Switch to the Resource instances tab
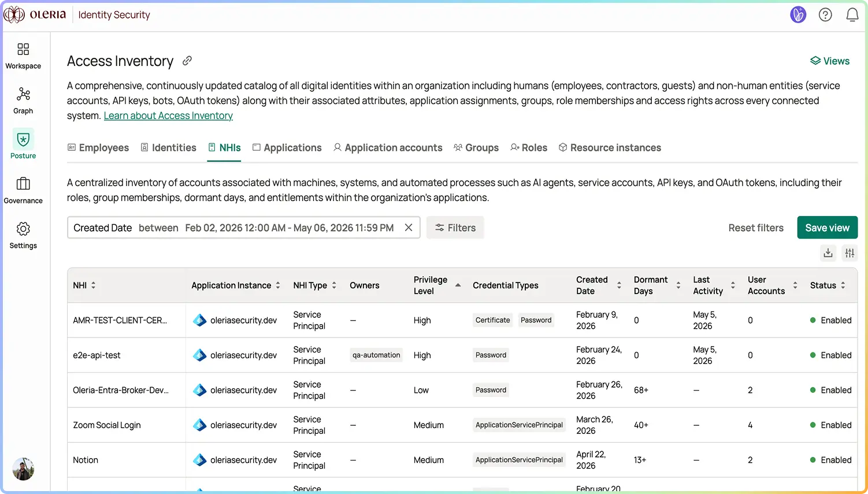The image size is (868, 494). pyautogui.click(x=610, y=147)
